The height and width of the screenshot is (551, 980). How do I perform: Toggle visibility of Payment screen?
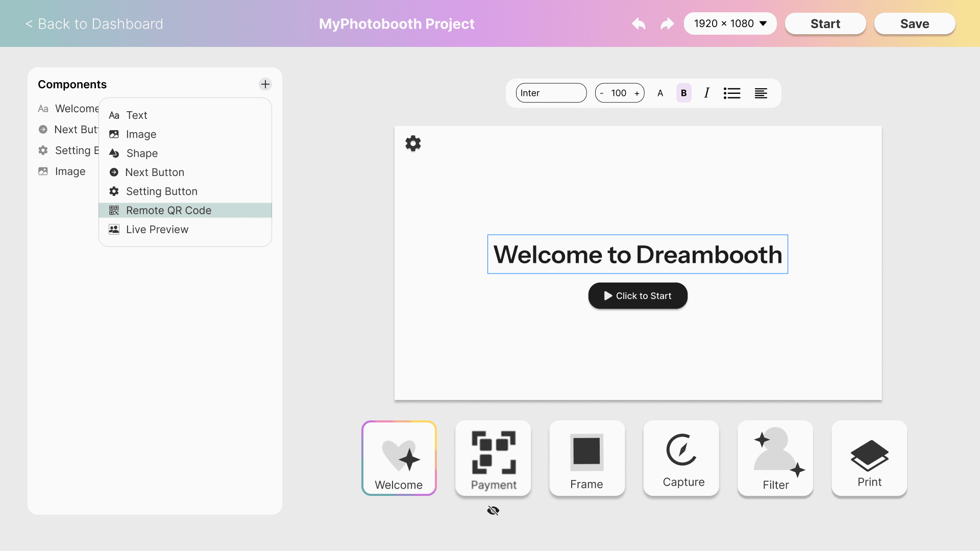493,508
